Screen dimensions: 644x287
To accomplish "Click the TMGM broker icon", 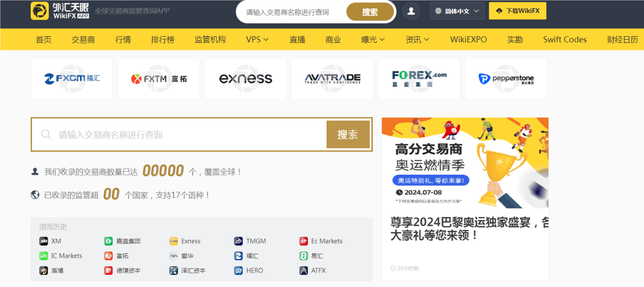I will click(x=238, y=241).
